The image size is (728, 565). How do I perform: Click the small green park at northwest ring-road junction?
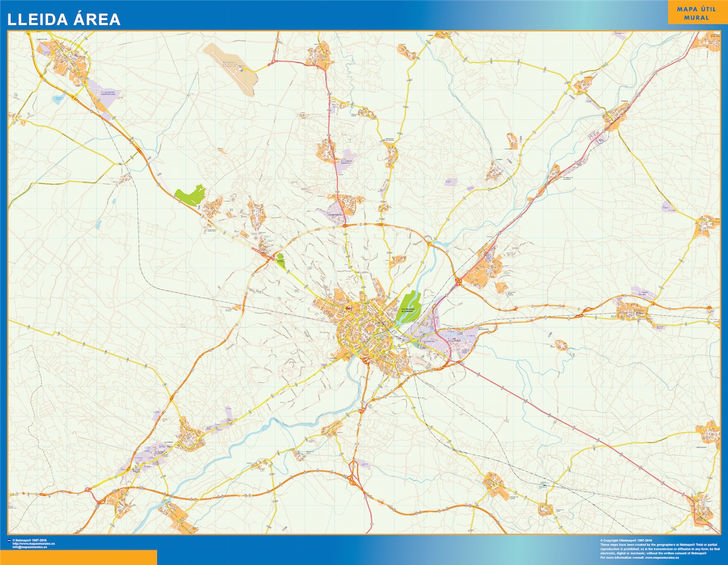coord(280,259)
